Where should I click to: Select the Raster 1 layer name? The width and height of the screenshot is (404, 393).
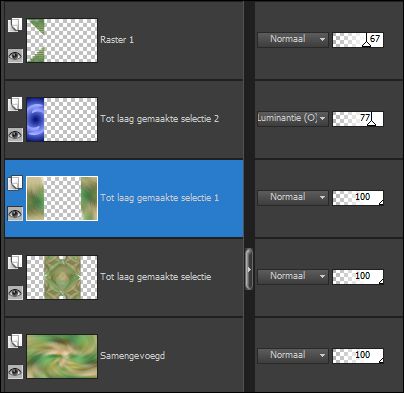tap(117, 40)
